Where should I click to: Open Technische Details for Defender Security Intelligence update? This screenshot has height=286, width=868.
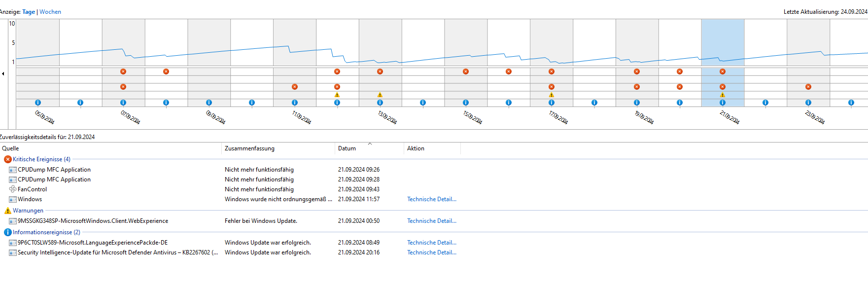(432, 252)
